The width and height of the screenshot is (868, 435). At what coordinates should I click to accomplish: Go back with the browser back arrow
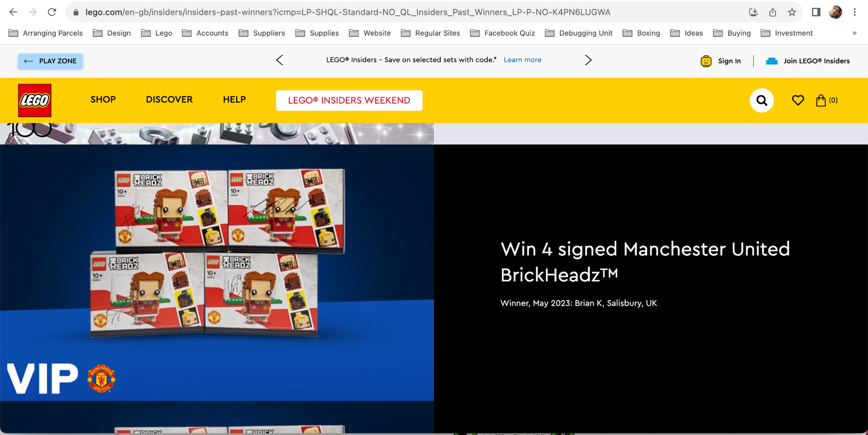(x=13, y=12)
